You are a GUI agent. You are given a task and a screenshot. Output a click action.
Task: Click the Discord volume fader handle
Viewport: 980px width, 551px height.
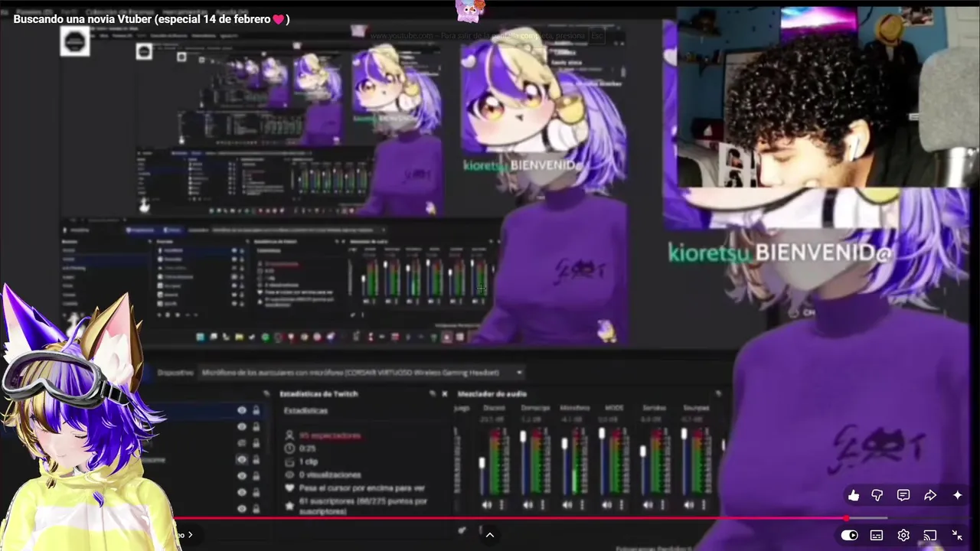482,463
